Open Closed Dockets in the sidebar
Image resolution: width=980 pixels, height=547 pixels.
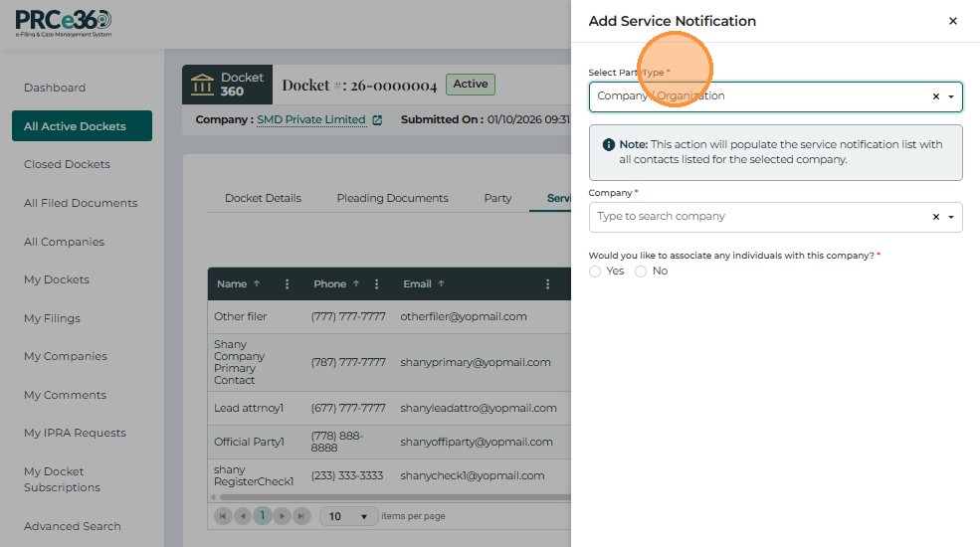(x=67, y=164)
